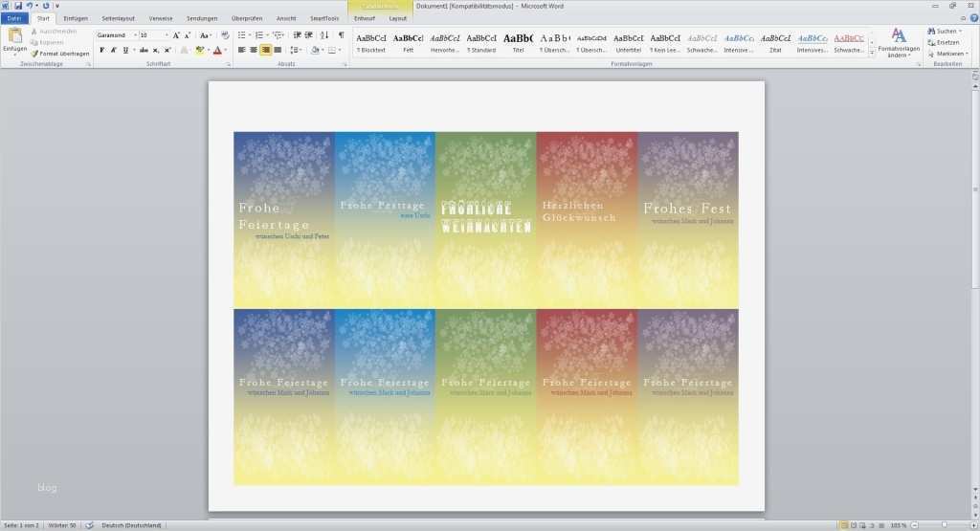Viewport: 980px width, 531px height.
Task: Click the zoom slider in status bar
Action: click(945, 525)
